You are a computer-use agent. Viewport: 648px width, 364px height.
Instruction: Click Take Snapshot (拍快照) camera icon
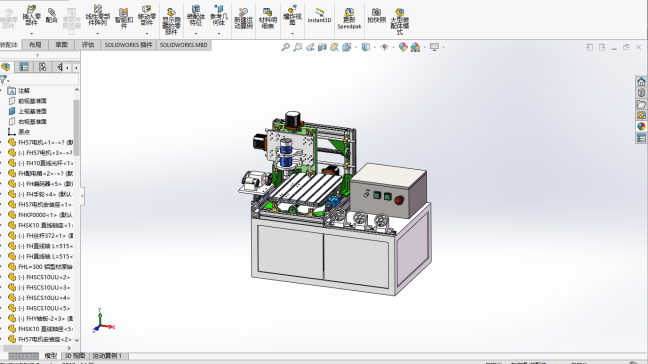[x=376, y=16]
